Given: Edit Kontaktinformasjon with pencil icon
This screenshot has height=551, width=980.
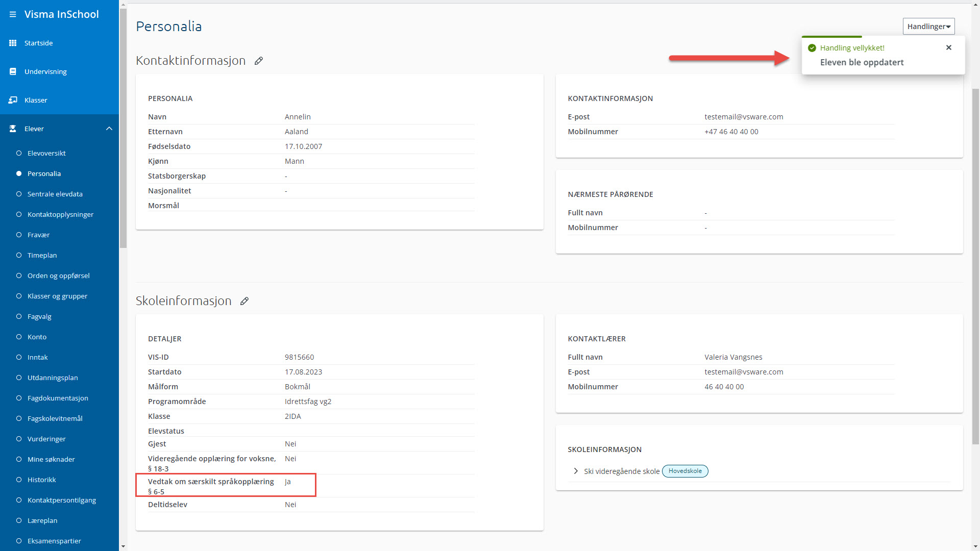Looking at the screenshot, I should click(x=259, y=61).
